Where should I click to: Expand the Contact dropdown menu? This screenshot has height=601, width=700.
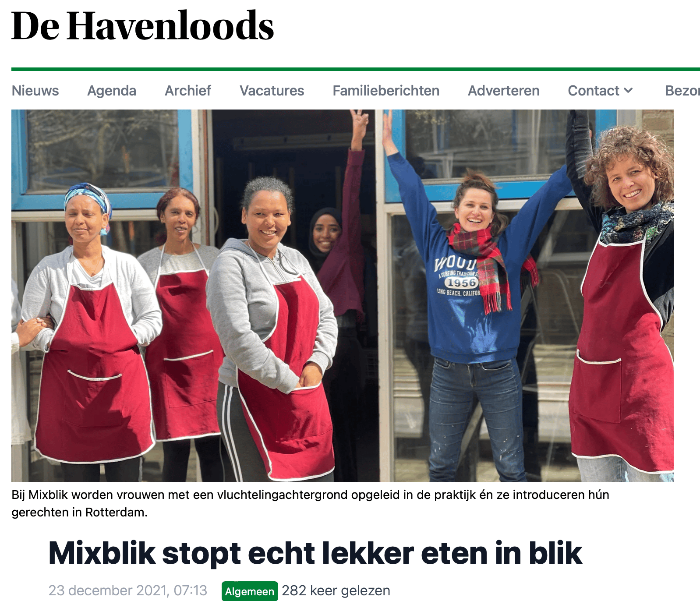point(601,91)
